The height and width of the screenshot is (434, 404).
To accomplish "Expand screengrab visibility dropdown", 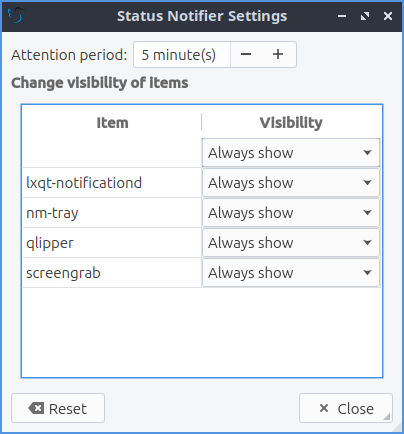I will coord(291,273).
